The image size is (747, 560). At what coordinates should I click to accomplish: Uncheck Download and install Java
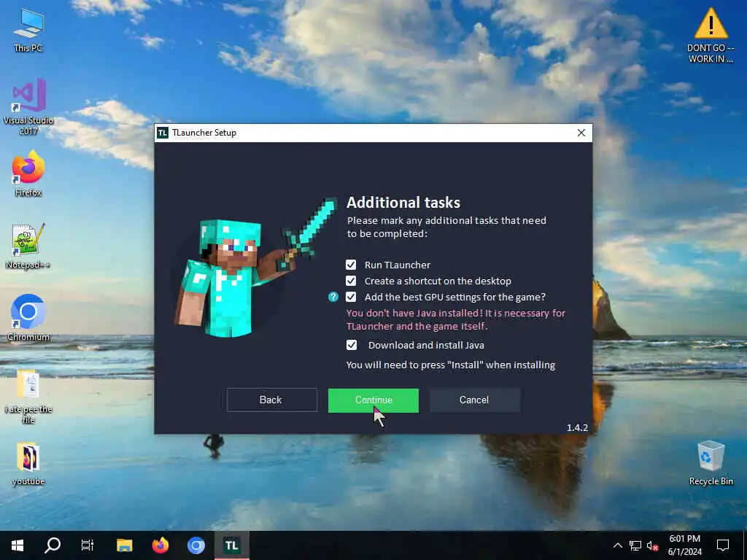(x=351, y=345)
